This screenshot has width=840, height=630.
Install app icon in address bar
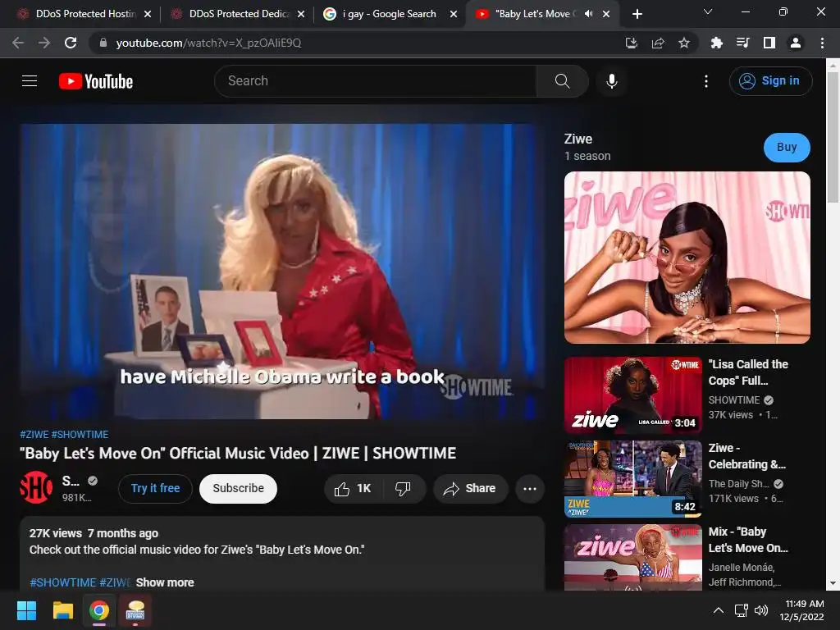[632, 43]
